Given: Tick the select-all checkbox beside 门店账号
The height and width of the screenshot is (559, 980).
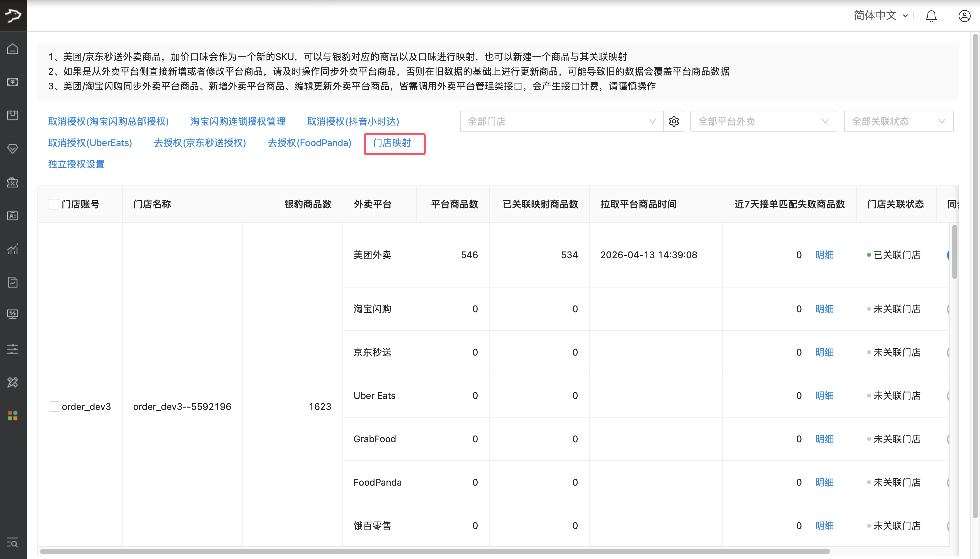Looking at the screenshot, I should pos(54,204).
